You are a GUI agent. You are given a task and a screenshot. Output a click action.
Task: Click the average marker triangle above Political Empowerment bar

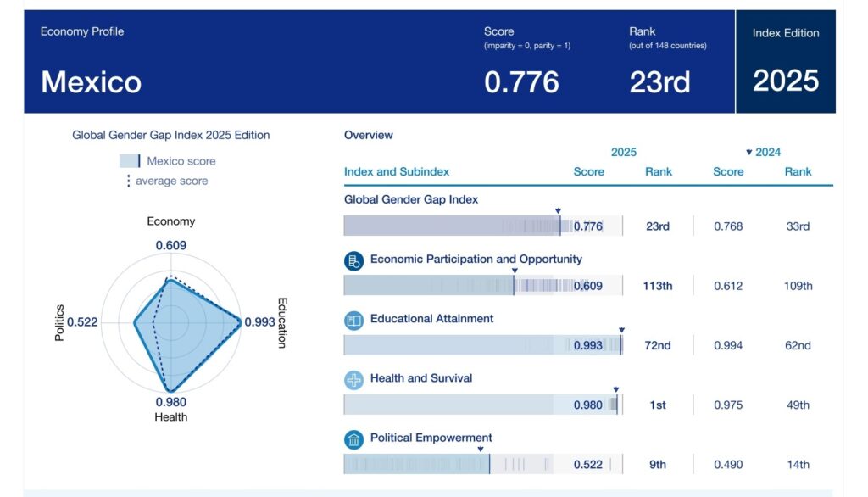(x=480, y=449)
